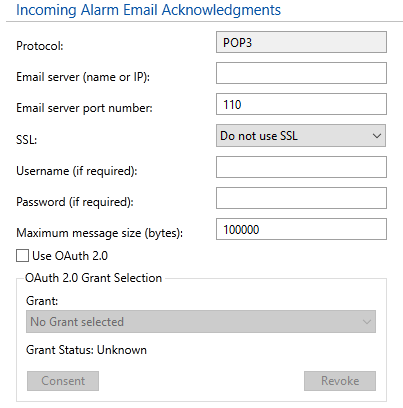Click the Protocol label
The height and width of the screenshot is (408, 403).
40,46
